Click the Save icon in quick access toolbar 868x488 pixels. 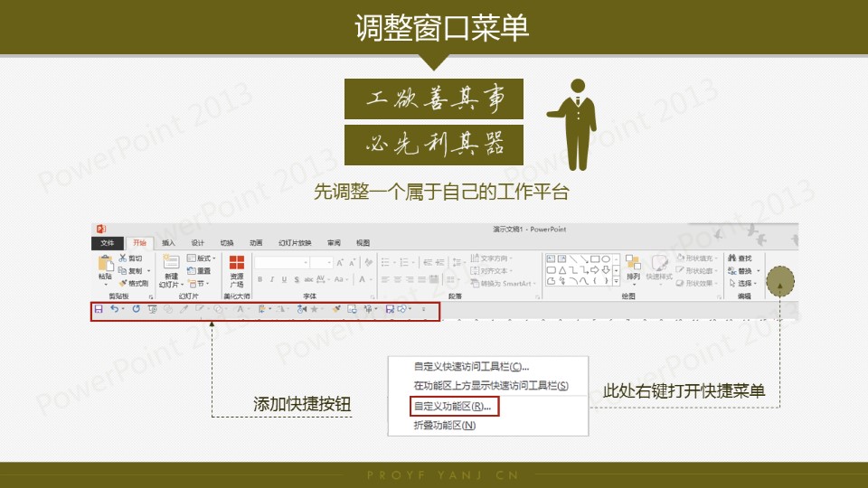tap(99, 309)
